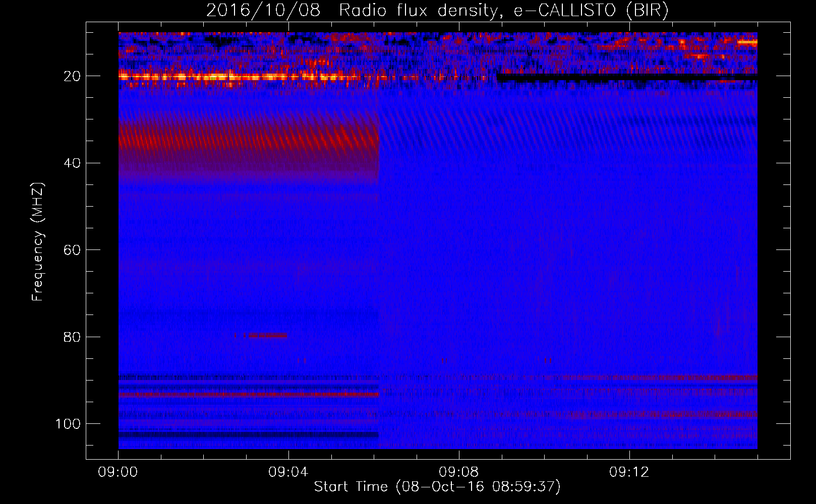
Task: Click the '80' frequency tick label
Action: 72,337
